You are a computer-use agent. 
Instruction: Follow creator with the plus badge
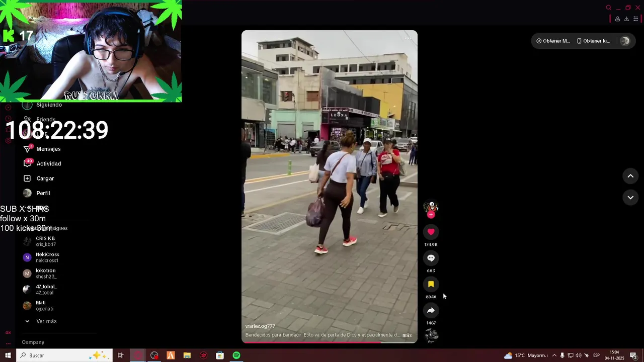point(431,215)
